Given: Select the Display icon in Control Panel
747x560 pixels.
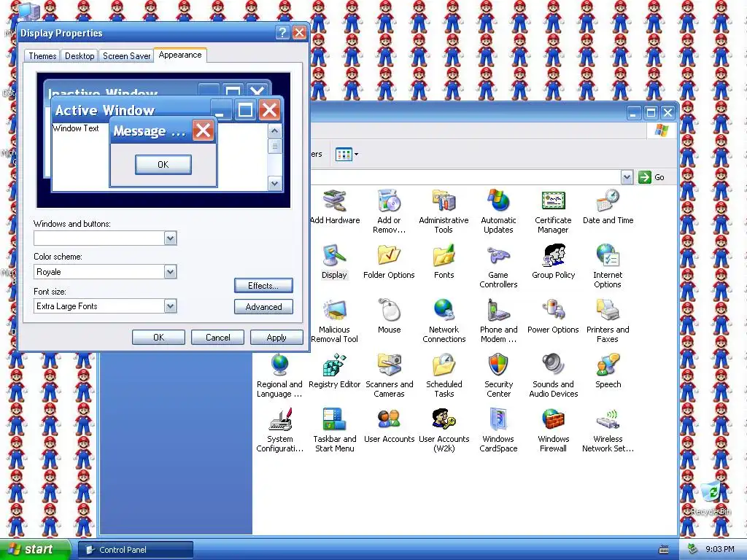Looking at the screenshot, I should tap(334, 262).
